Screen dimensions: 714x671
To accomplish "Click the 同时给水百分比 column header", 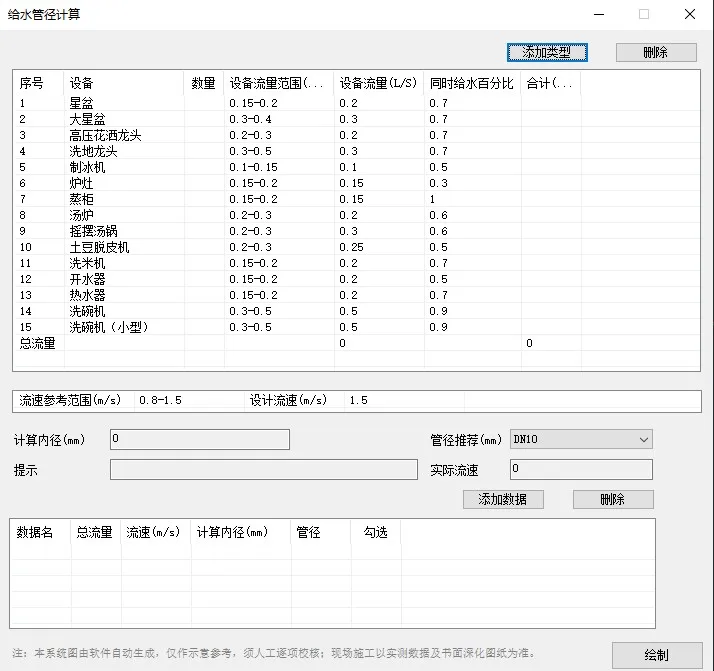I will coord(472,83).
